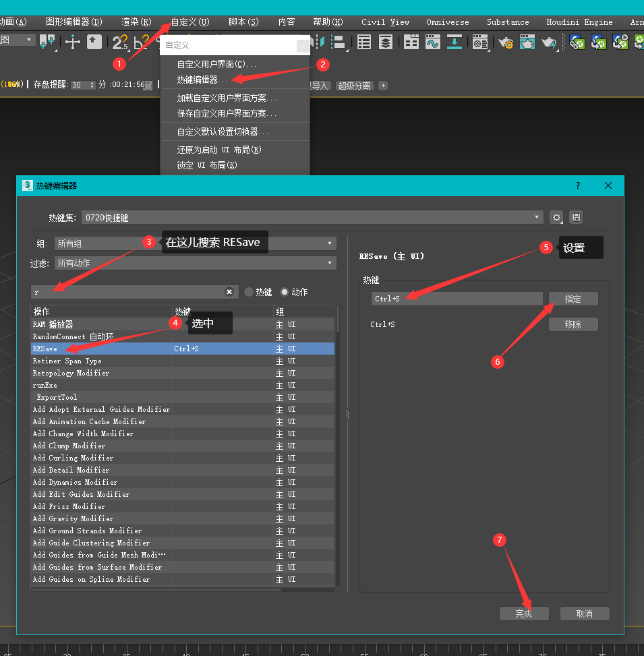
Task: Click the Render Production teapot-lightning icon
Action: (549, 42)
